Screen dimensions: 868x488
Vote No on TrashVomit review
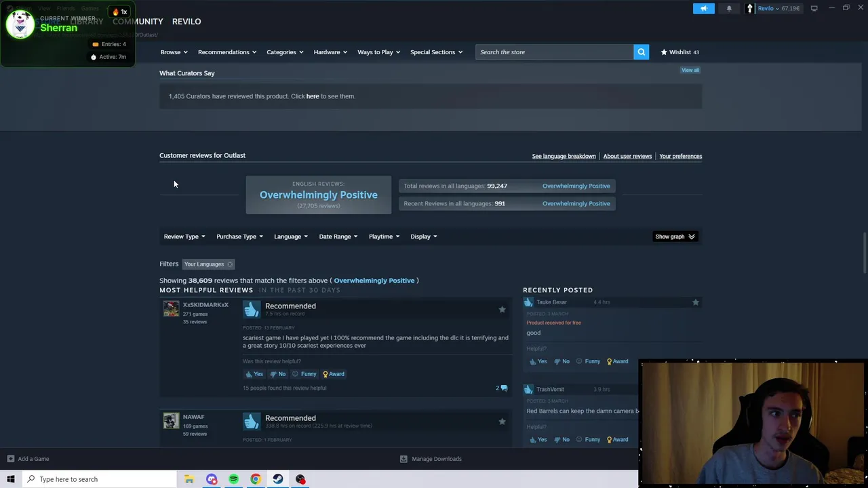point(561,439)
